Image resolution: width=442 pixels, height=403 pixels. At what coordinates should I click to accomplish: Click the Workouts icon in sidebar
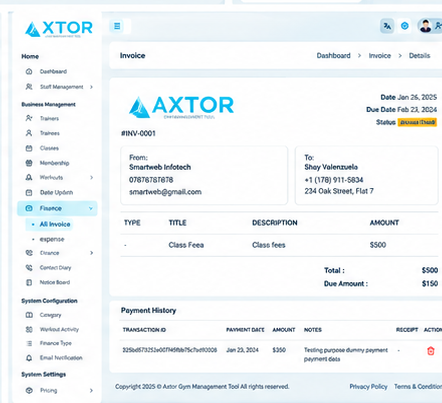[29, 177]
